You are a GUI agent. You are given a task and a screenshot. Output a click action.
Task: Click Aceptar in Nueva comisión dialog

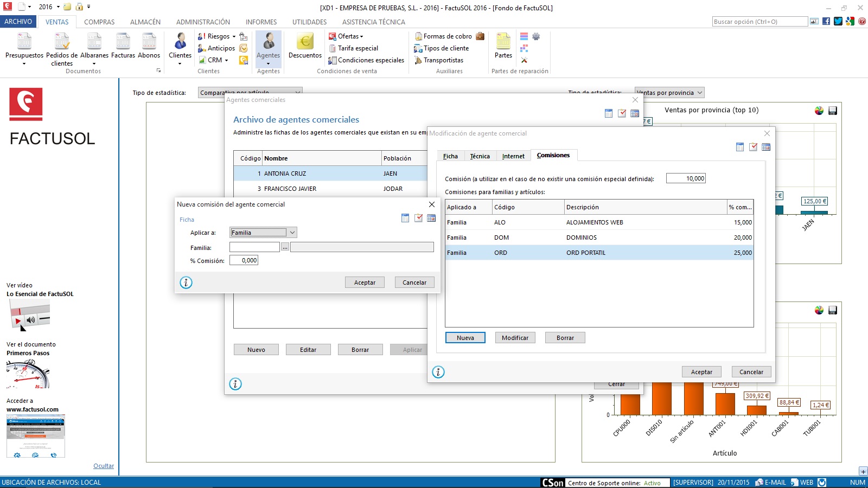pos(365,282)
